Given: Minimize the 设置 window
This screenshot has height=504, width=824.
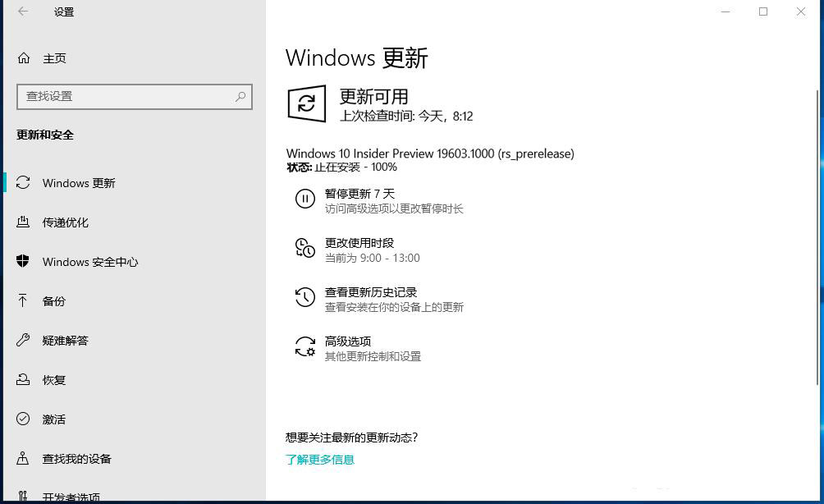Looking at the screenshot, I should [726, 11].
